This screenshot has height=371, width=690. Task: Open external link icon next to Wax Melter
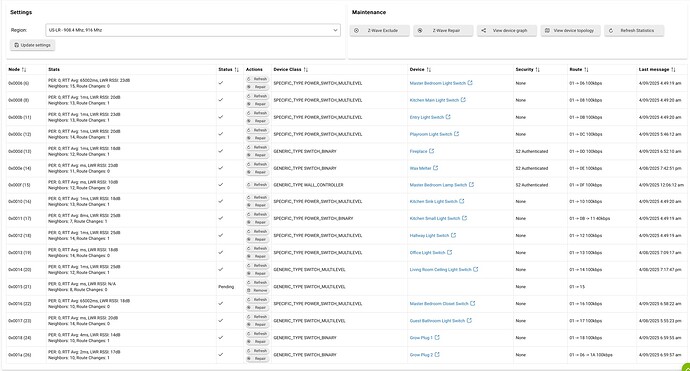[435, 168]
